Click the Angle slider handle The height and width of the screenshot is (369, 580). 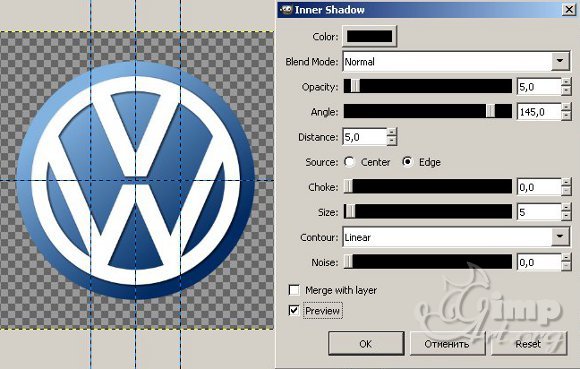[x=490, y=111]
